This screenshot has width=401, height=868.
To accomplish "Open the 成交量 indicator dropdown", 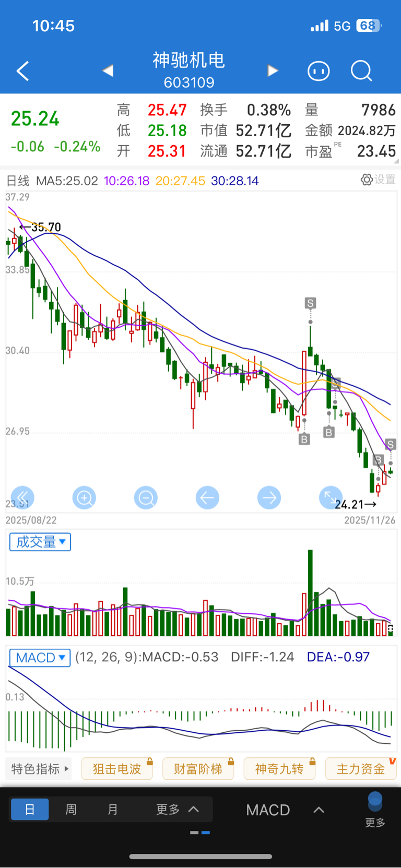I will click(x=40, y=542).
